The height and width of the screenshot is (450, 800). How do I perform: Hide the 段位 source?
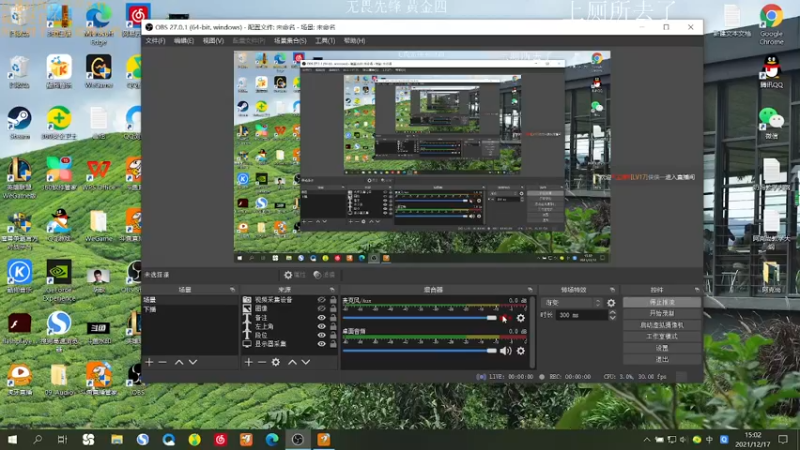click(321, 335)
